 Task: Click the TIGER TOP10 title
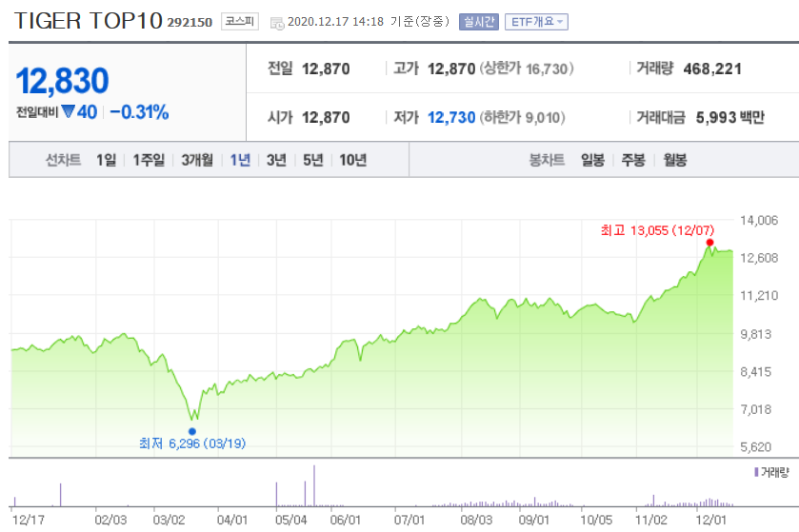[89, 21]
